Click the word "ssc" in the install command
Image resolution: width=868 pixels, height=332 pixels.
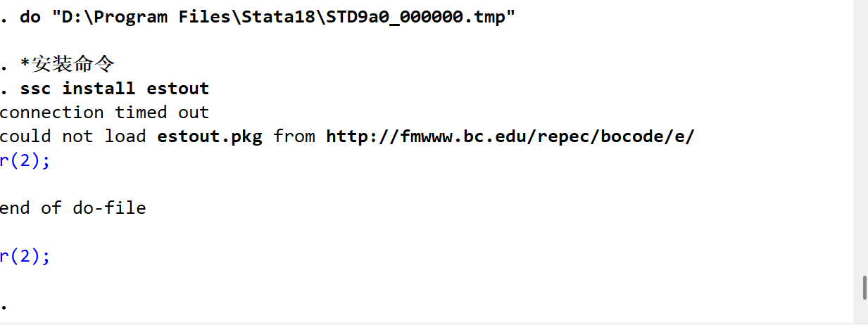tap(35, 89)
